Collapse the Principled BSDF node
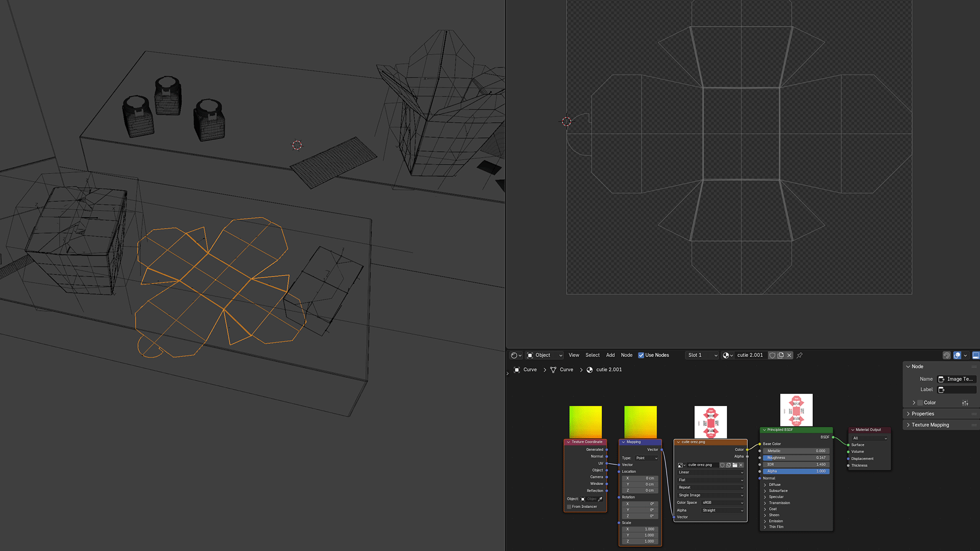 (764, 430)
